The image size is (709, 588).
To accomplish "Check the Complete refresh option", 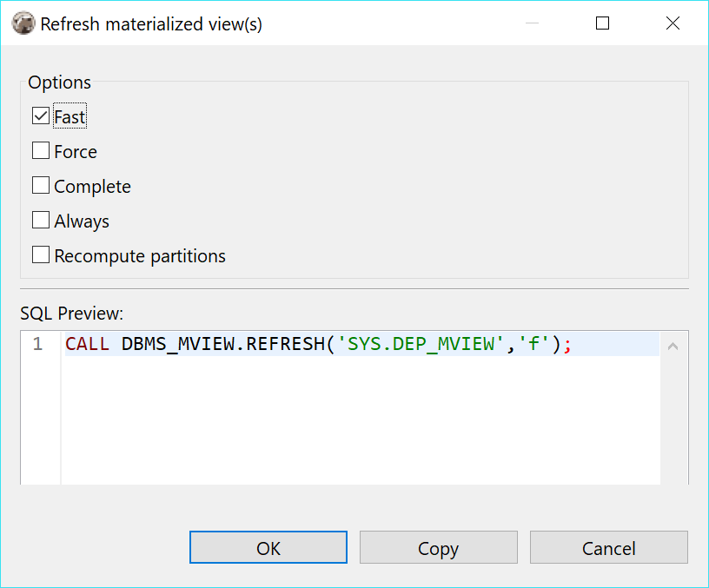I will [40, 185].
